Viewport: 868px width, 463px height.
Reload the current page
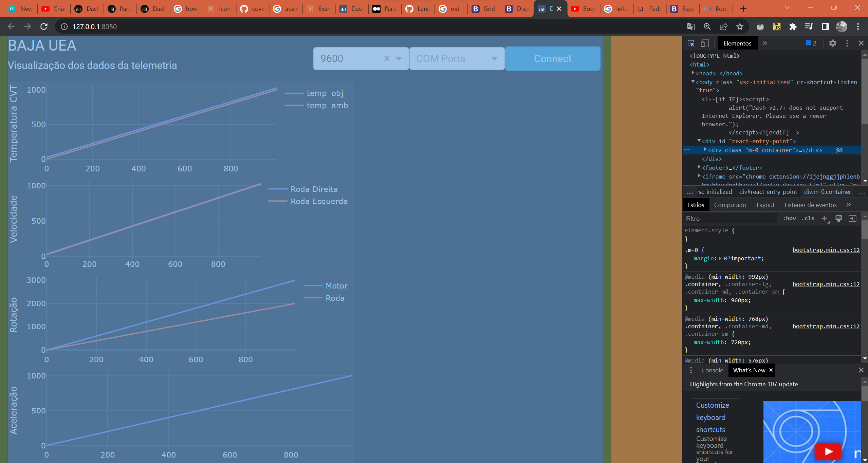(44, 26)
